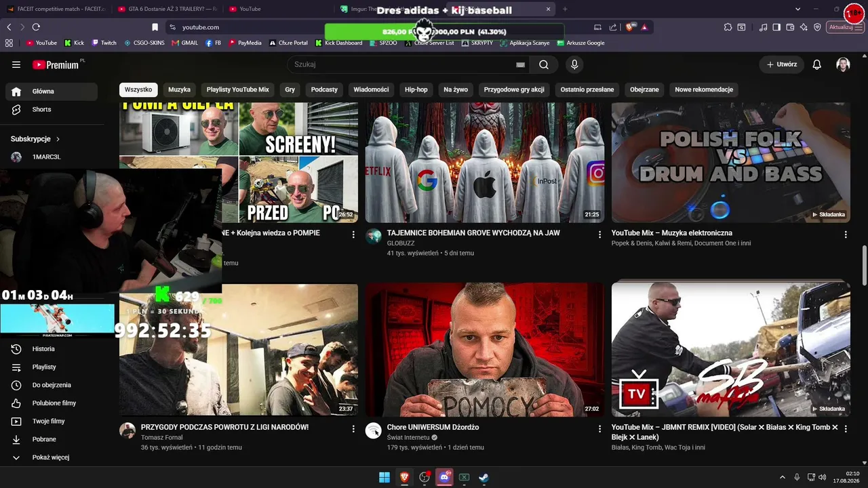The width and height of the screenshot is (868, 488).
Task: Open more options for Bohemian Grove video
Action: pyautogui.click(x=599, y=235)
